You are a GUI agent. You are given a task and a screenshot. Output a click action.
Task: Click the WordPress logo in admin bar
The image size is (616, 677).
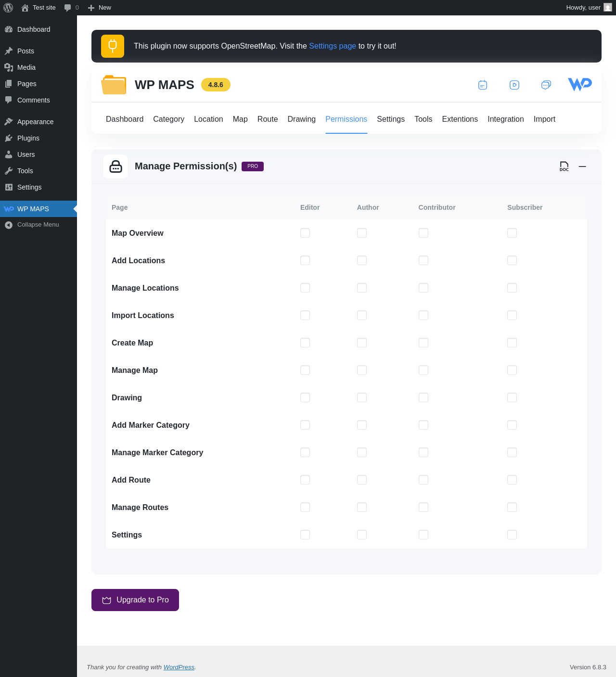pos(8,8)
